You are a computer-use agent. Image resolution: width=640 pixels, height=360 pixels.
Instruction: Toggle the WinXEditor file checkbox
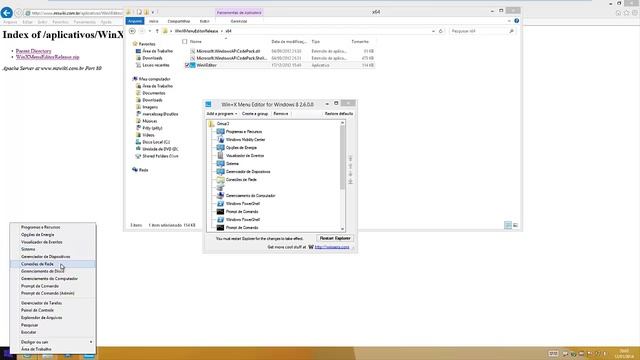coord(187,65)
